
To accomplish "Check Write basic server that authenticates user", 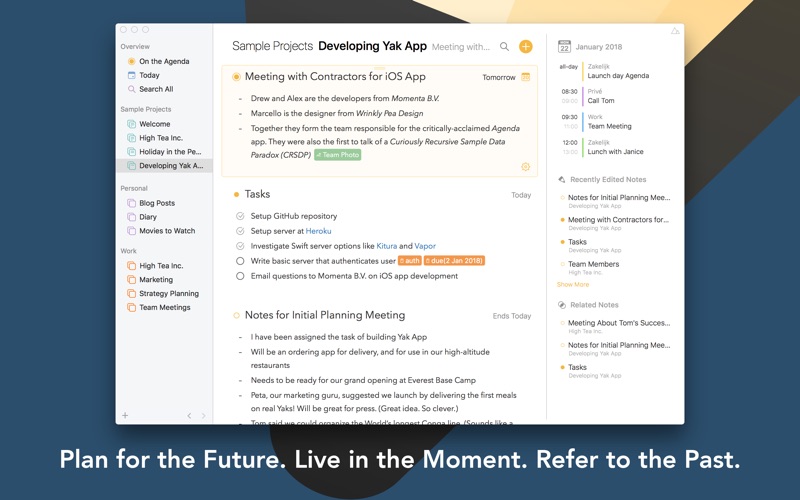I will pos(240,261).
